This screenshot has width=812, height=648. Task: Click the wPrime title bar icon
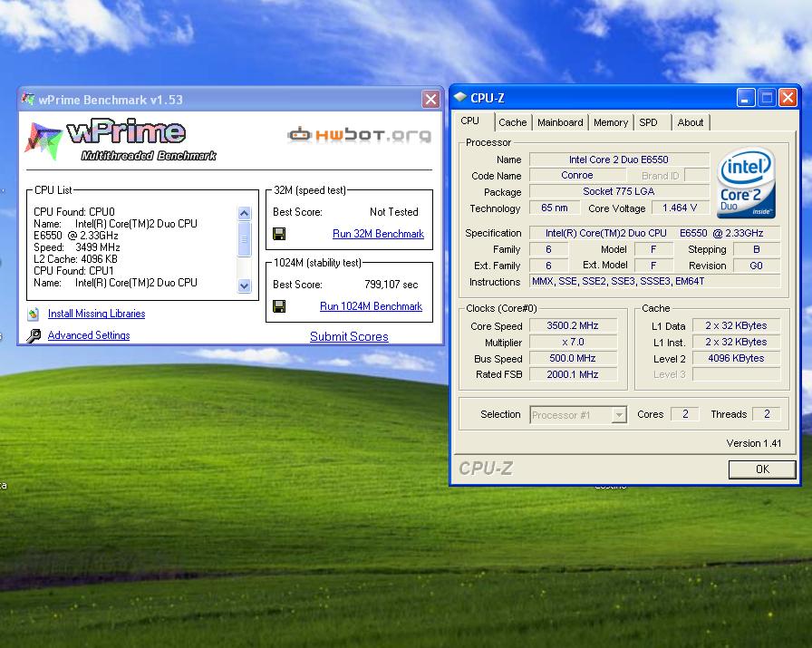tap(28, 99)
